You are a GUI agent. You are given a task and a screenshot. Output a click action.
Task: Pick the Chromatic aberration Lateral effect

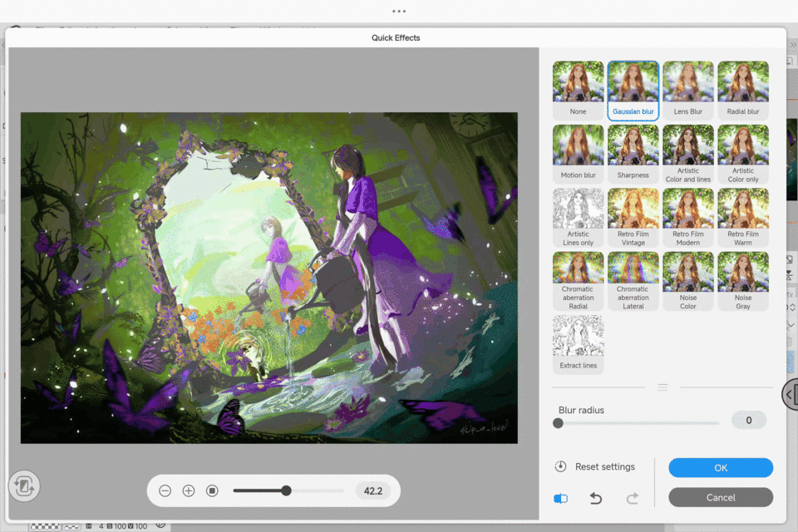coord(633,281)
